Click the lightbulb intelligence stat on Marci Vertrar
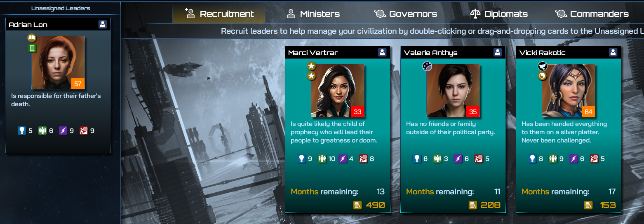Screen dimensions: 644x224 pos(301,159)
